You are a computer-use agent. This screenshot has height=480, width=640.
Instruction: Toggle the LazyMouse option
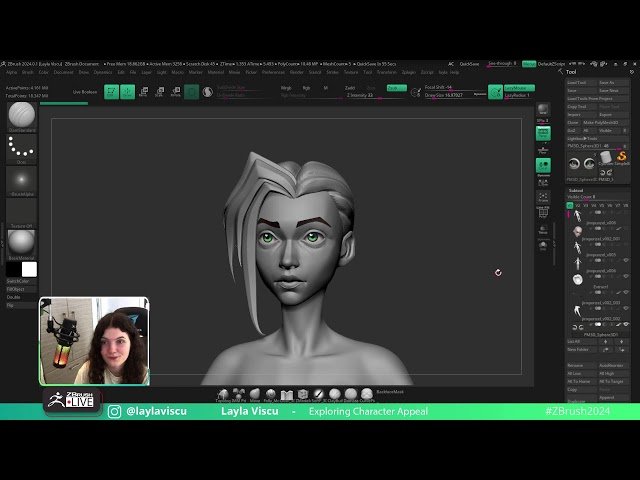pos(518,88)
